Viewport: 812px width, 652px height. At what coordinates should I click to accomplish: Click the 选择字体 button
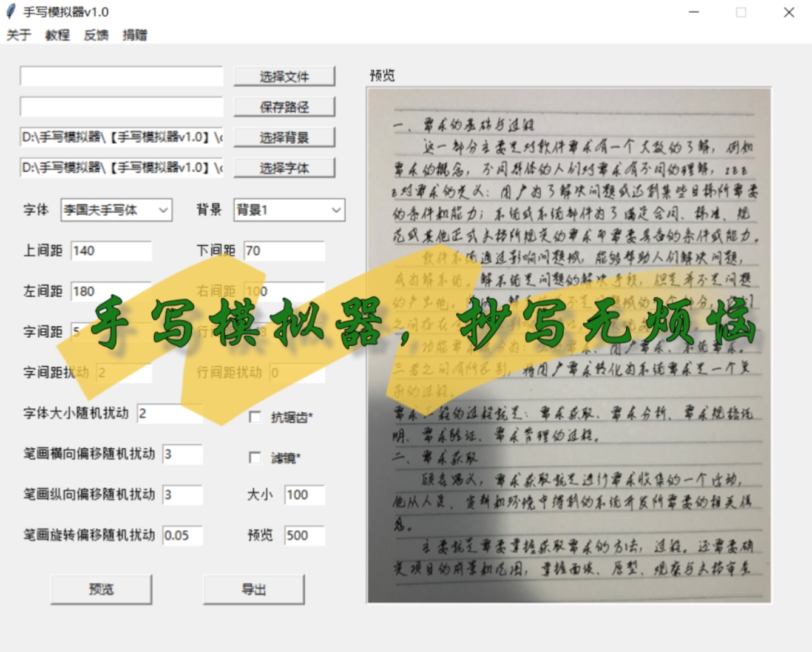pos(284,167)
